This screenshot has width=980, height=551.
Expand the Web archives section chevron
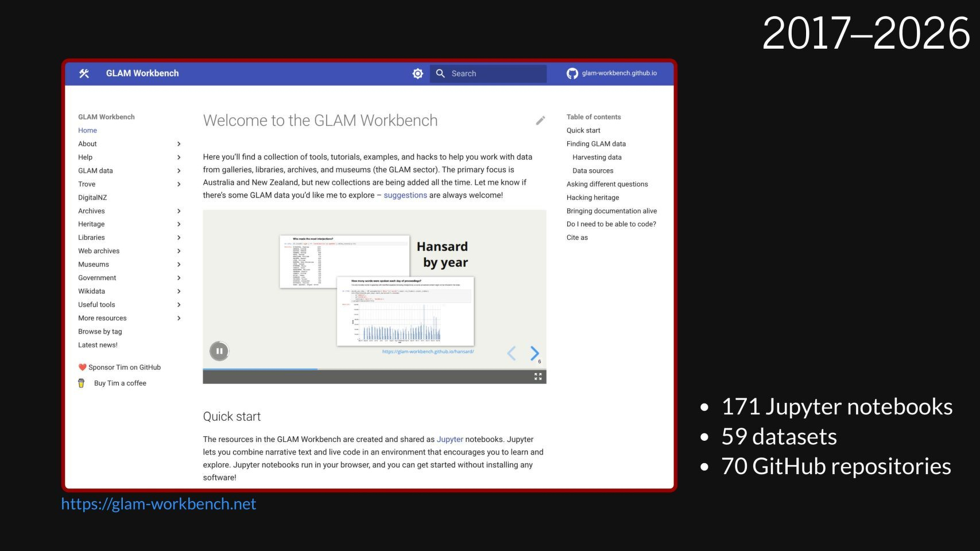[x=179, y=251]
